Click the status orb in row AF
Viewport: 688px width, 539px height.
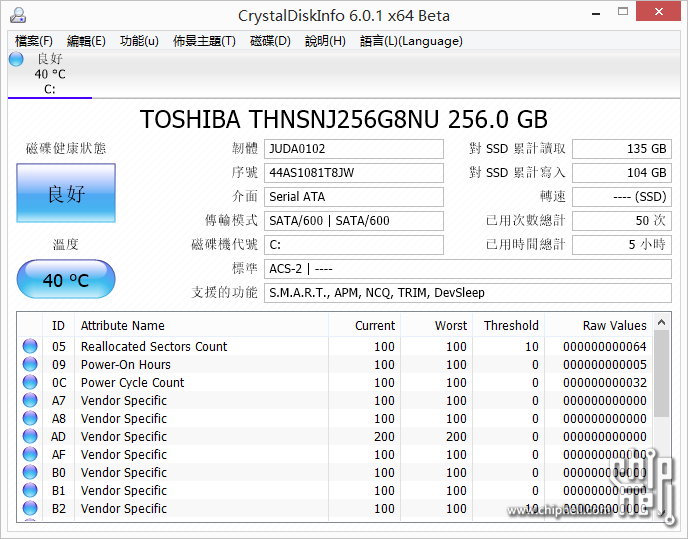[x=30, y=454]
